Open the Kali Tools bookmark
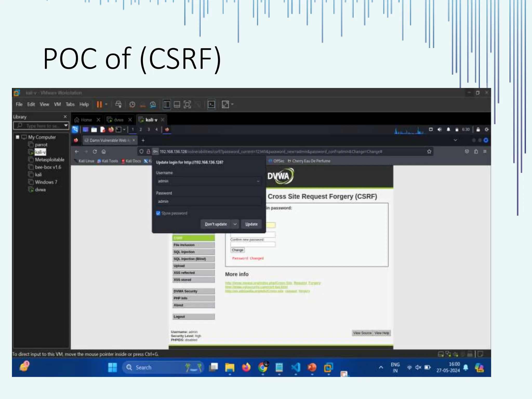The width and height of the screenshot is (532, 399). [x=108, y=161]
